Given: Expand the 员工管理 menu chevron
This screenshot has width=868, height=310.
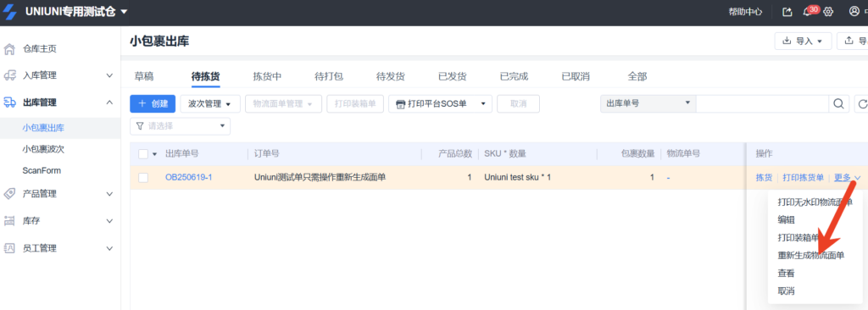Looking at the screenshot, I should click(109, 248).
